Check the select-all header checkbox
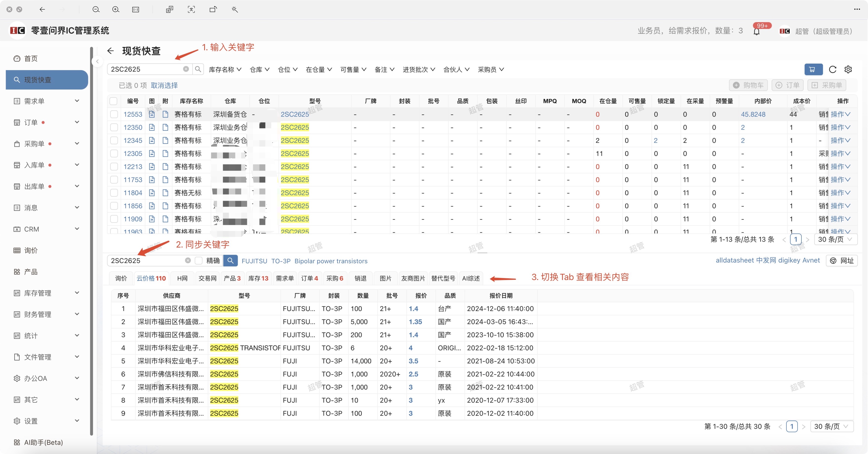Viewport: 868px width, 454px height. click(x=113, y=101)
